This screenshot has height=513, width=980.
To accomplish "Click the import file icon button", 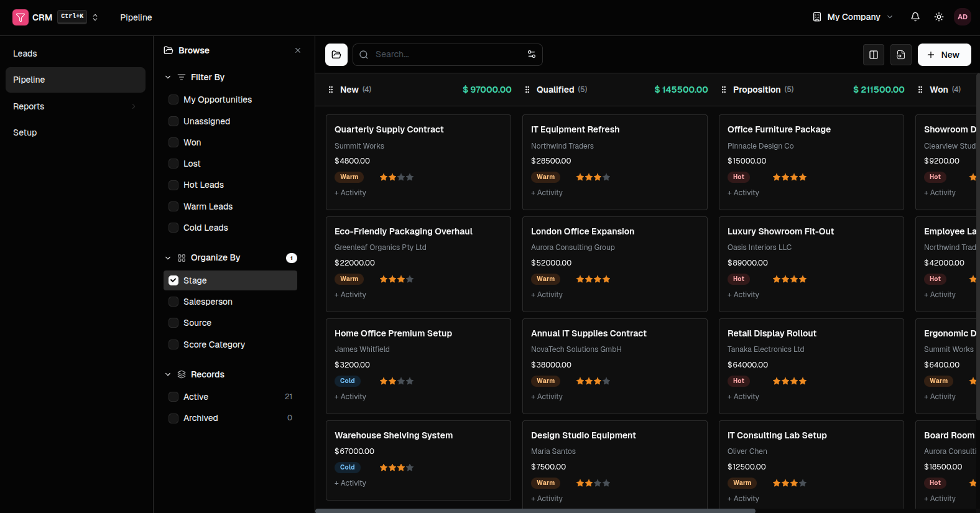I will 900,55.
